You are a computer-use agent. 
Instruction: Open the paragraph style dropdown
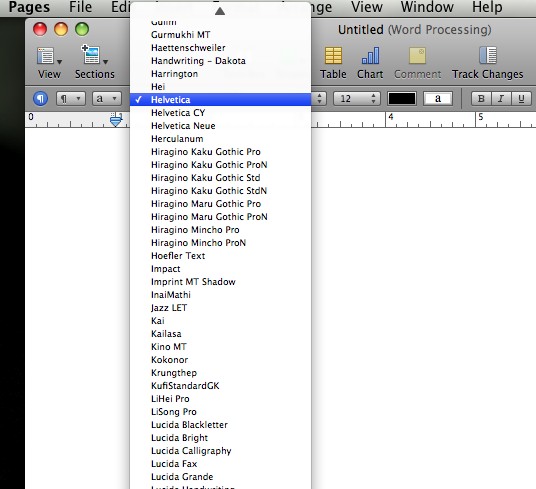pos(70,99)
